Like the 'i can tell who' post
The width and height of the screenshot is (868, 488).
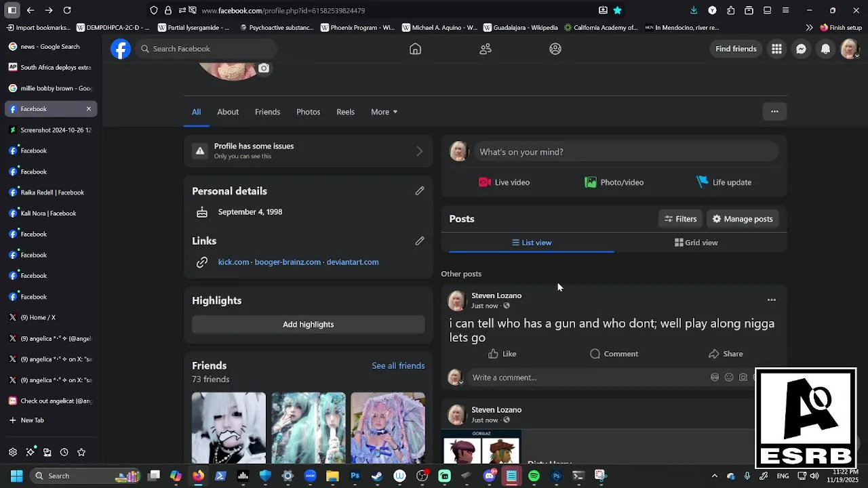(x=502, y=354)
